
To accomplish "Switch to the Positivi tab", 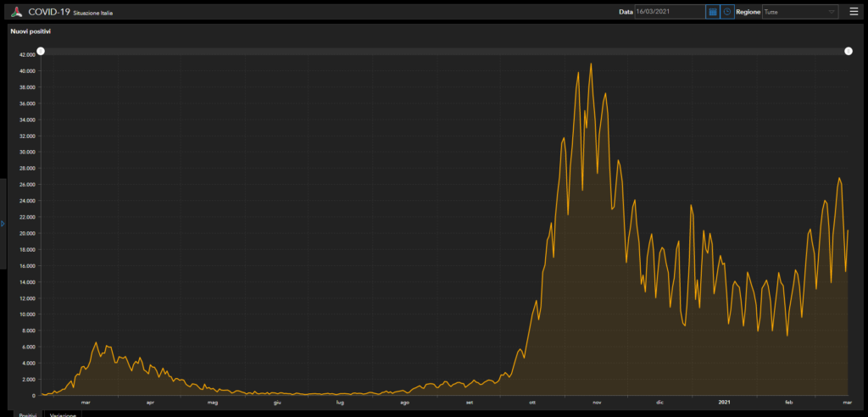I will click(27, 414).
